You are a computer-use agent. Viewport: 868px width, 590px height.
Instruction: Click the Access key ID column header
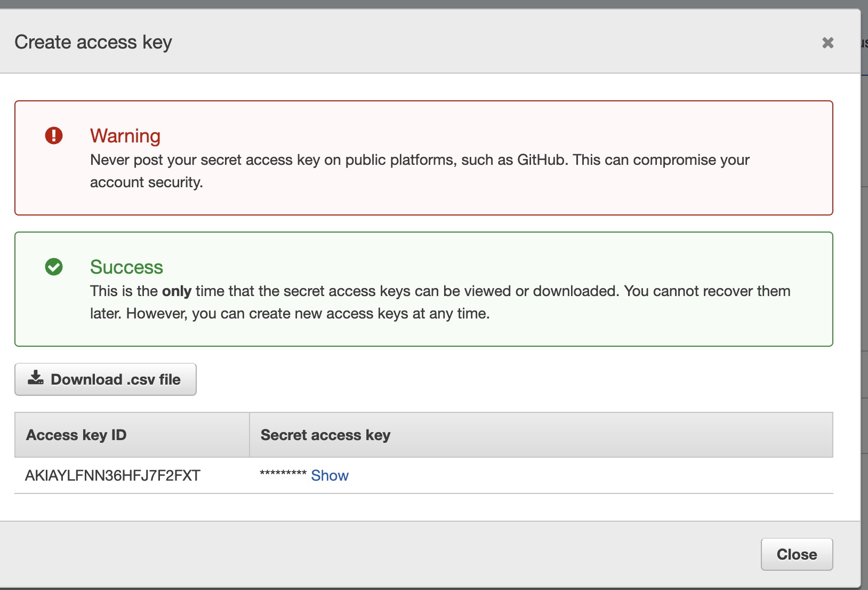coord(76,435)
